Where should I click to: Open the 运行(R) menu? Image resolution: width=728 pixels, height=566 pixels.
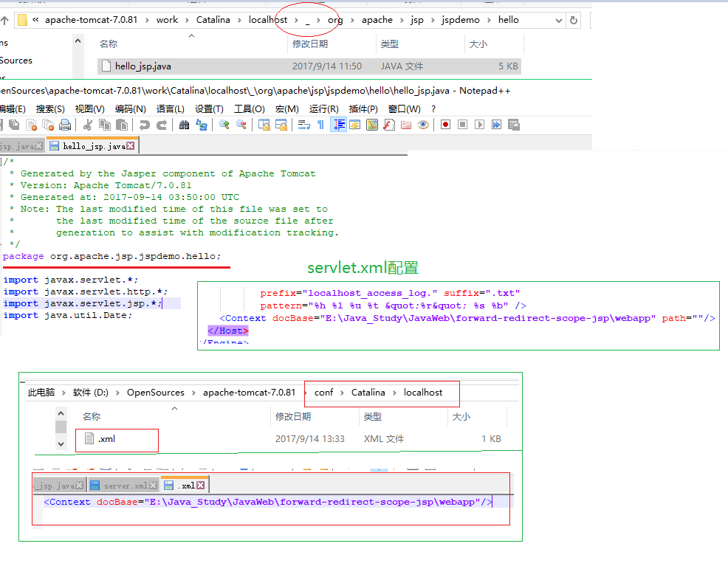click(x=324, y=109)
